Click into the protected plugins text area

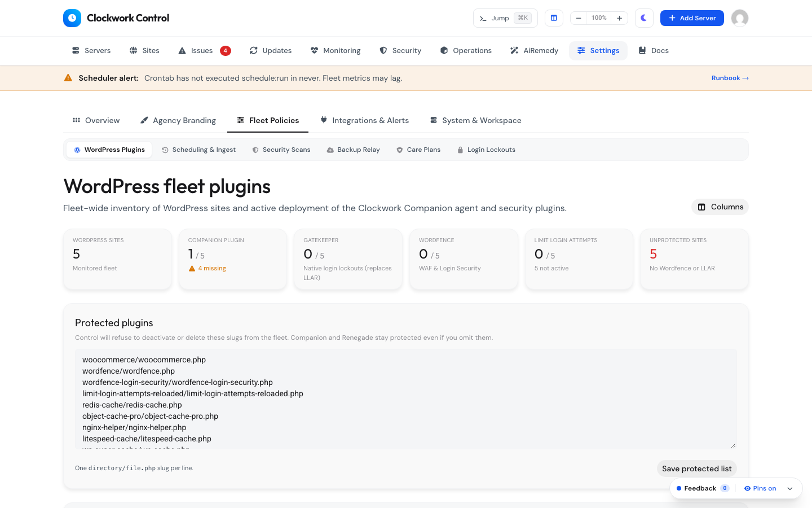406,399
